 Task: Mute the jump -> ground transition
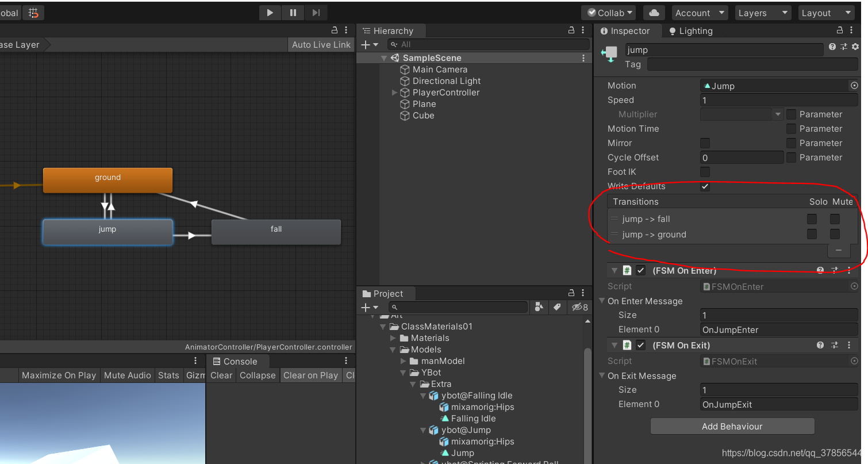[835, 234]
